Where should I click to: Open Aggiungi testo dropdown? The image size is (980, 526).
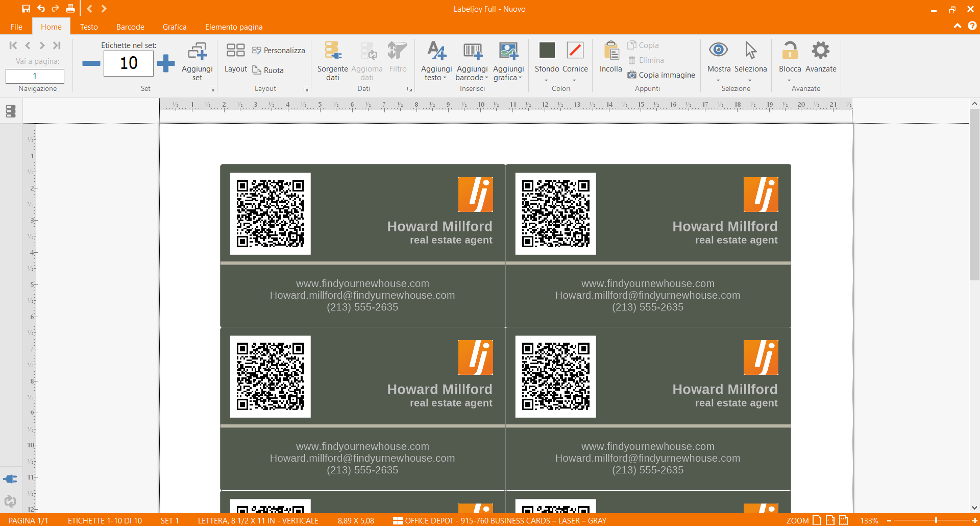pos(436,62)
